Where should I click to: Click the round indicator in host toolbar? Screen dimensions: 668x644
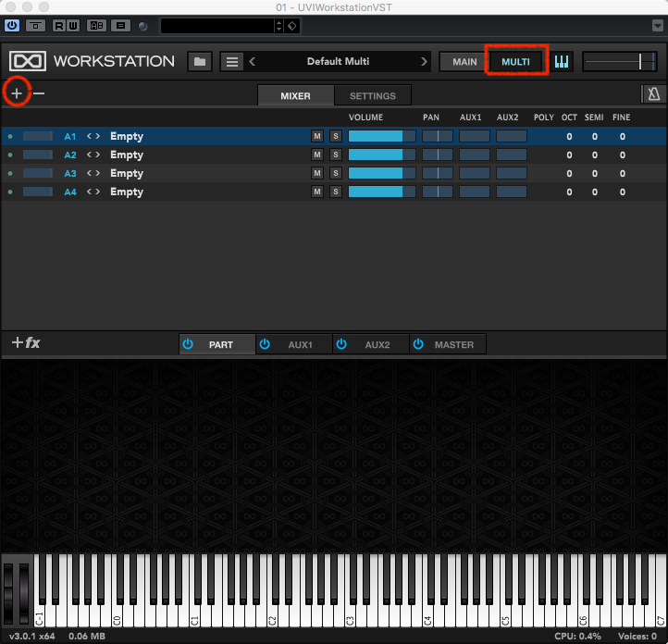coord(142,26)
